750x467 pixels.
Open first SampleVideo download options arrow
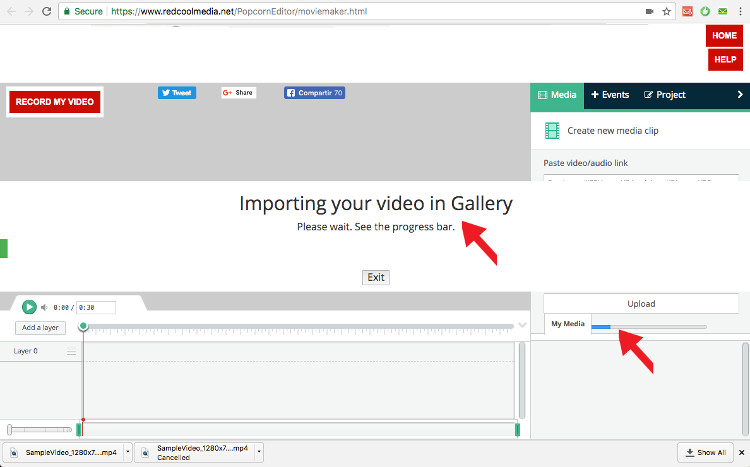point(128,452)
